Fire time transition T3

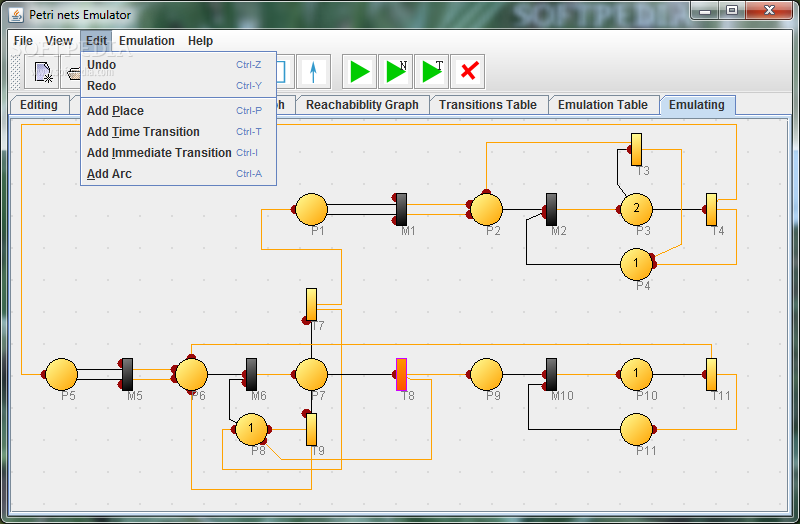point(636,149)
